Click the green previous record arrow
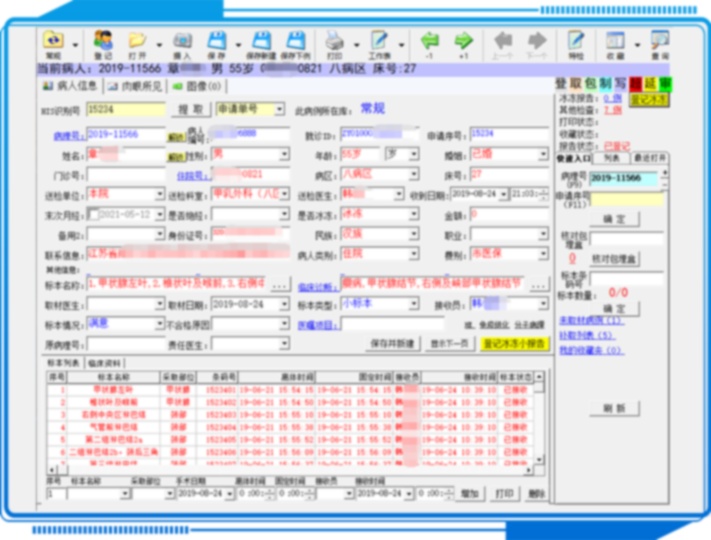 coord(430,42)
